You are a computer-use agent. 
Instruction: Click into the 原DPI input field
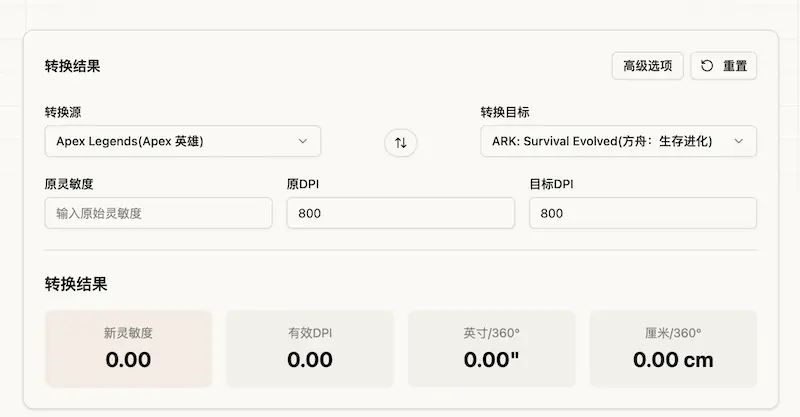(x=400, y=213)
